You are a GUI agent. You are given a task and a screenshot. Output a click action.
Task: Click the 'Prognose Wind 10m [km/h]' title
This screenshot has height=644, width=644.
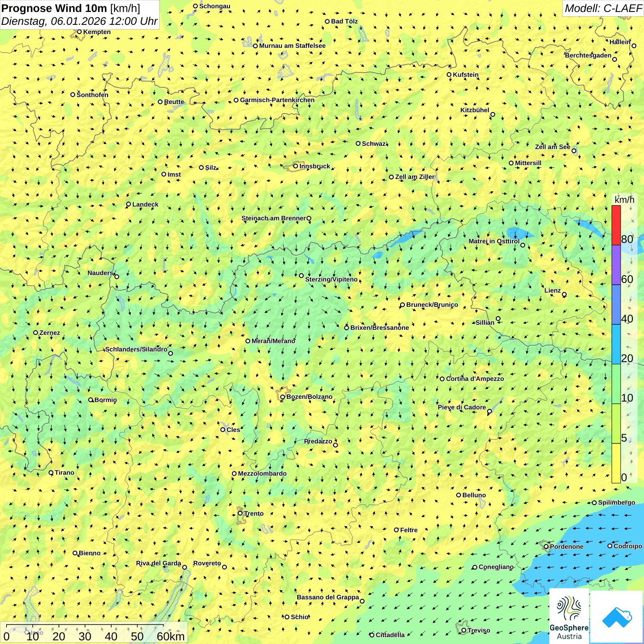pos(71,8)
